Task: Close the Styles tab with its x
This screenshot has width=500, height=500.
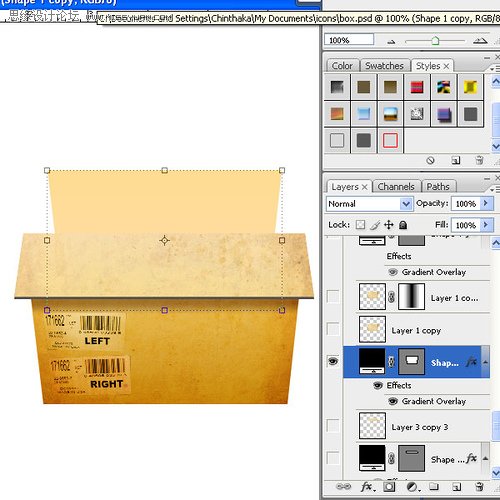Action: click(446, 66)
